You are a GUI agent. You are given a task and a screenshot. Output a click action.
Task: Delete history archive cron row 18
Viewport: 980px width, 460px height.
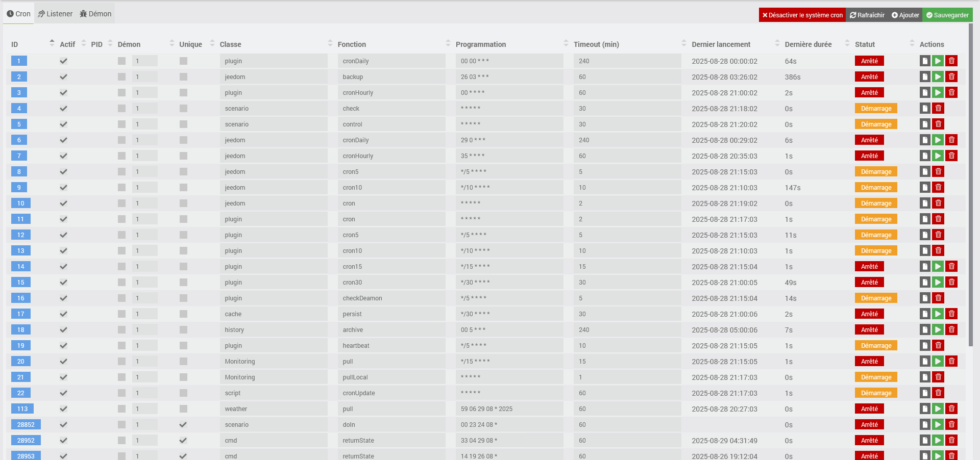tap(951, 330)
